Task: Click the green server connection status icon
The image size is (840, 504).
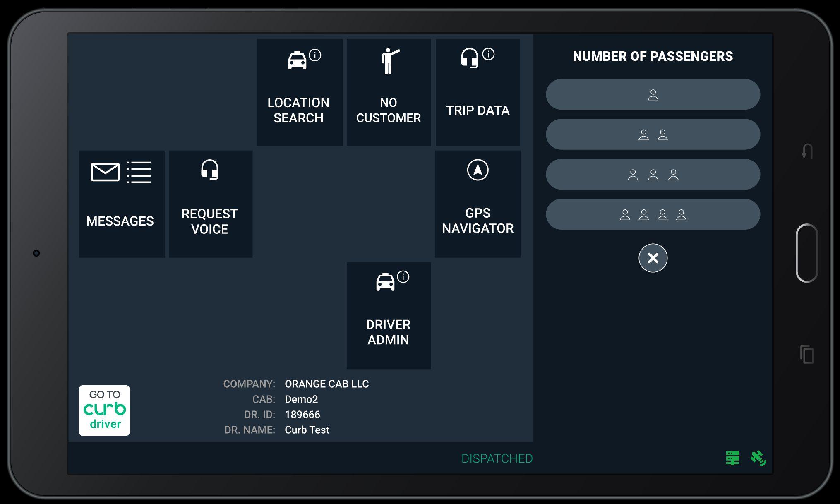Action: point(732,458)
